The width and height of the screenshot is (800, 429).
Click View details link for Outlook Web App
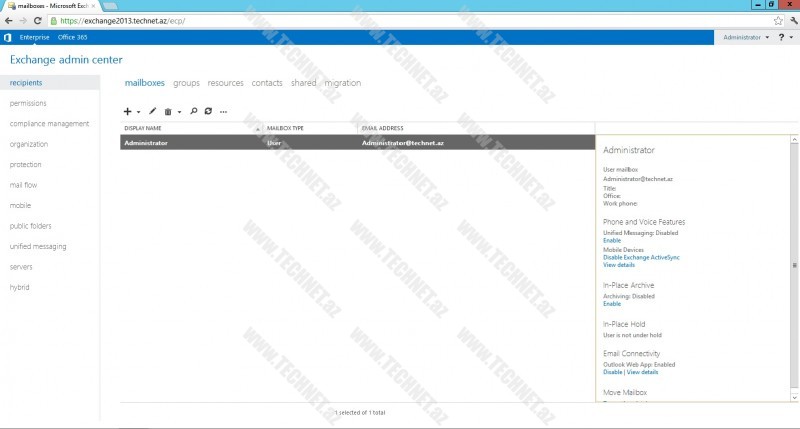[642, 372]
